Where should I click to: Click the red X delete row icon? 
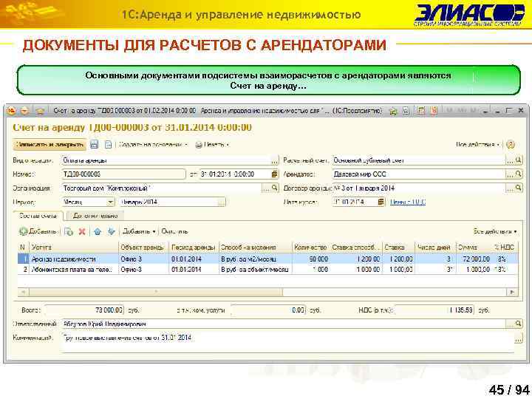82,231
